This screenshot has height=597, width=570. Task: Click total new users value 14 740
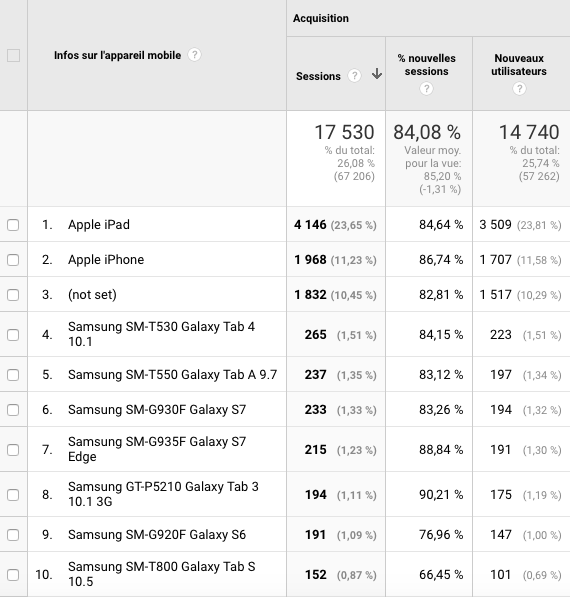529,132
